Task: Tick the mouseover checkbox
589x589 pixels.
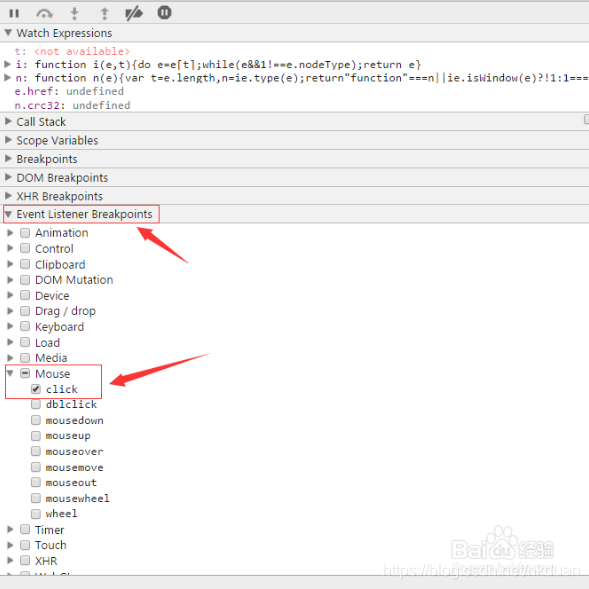Action: (36, 452)
